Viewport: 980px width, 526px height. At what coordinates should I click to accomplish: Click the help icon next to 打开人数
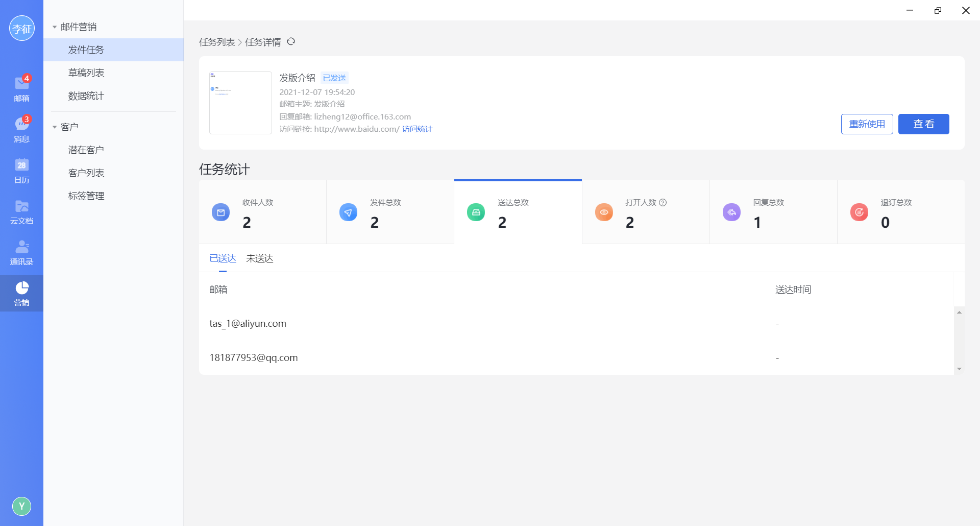(663, 203)
